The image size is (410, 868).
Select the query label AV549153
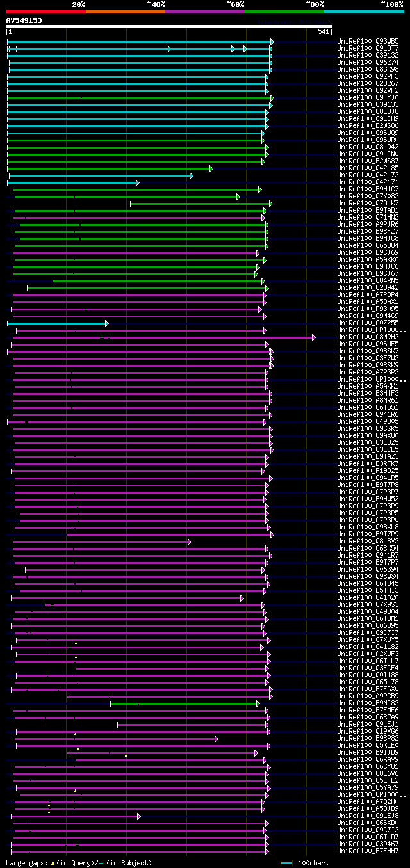pyautogui.click(x=24, y=20)
